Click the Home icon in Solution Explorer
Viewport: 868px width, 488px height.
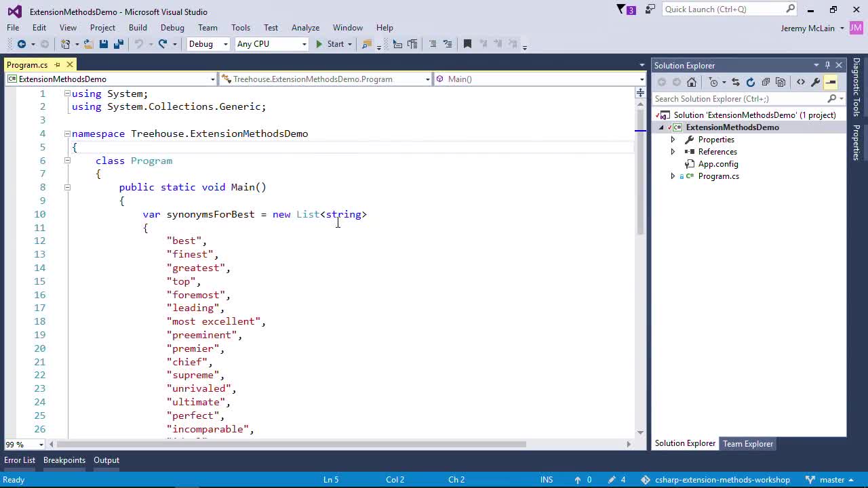point(692,82)
